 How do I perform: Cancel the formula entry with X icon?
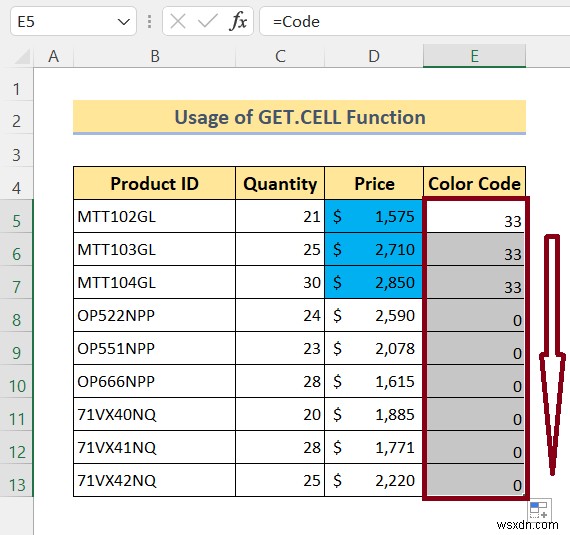click(x=178, y=21)
